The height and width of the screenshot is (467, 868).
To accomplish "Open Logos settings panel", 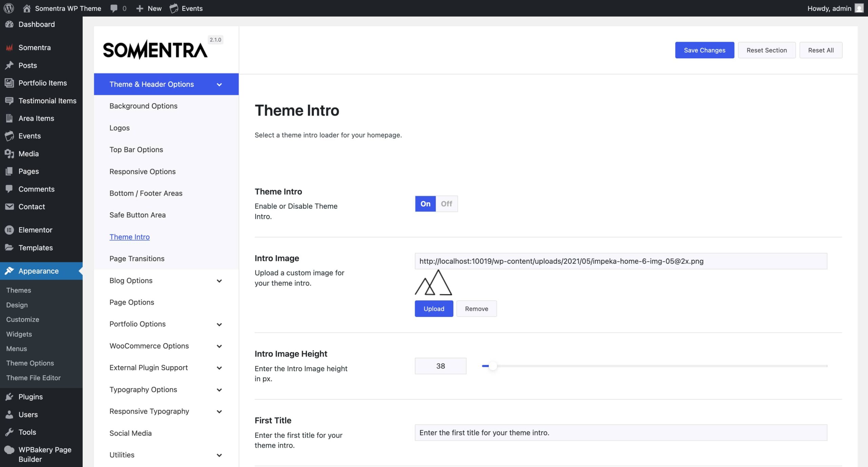I will [x=166, y=128].
